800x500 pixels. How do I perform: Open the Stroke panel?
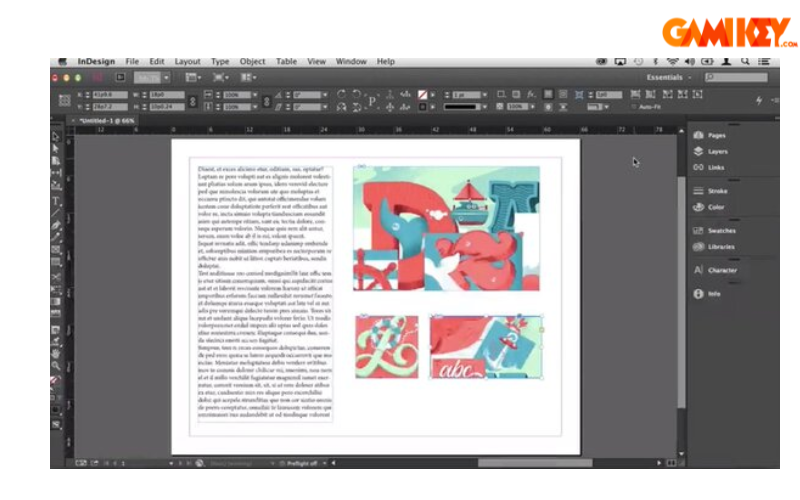point(717,191)
